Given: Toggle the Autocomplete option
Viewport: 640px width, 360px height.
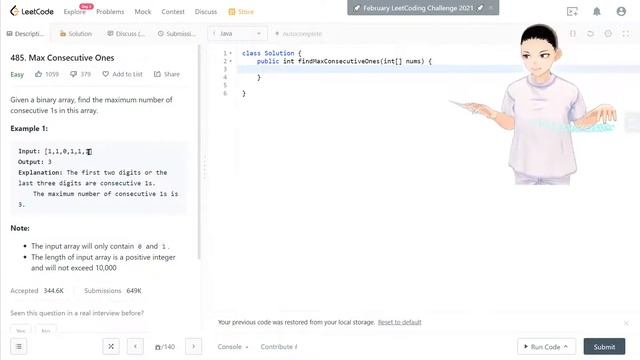Looking at the screenshot, I should (298, 33).
